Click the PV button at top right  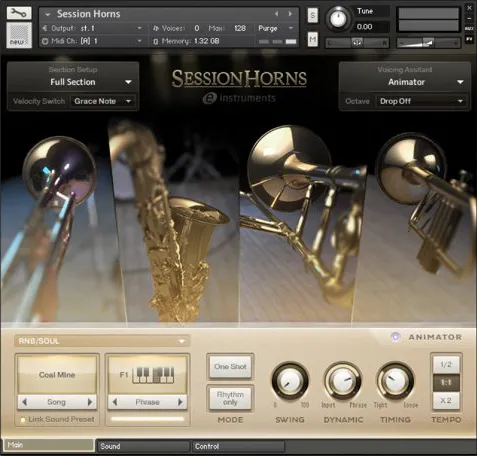pos(469,39)
